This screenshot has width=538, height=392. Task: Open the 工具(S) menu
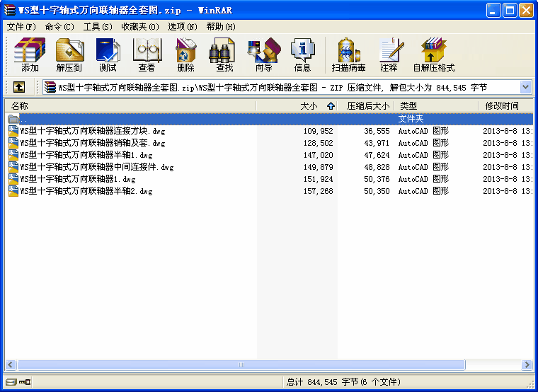coord(98,26)
